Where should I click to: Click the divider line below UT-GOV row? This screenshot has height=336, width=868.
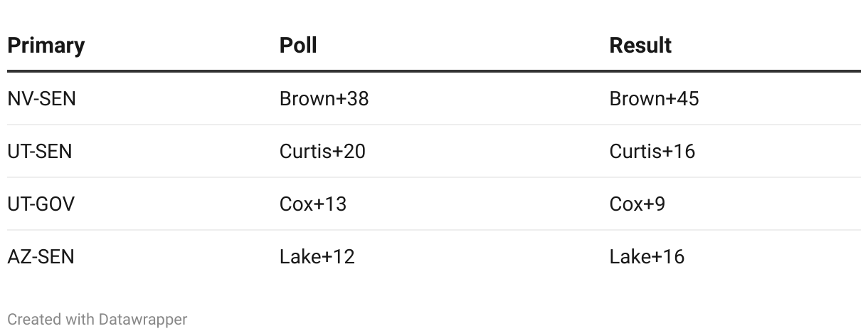pos(434,230)
